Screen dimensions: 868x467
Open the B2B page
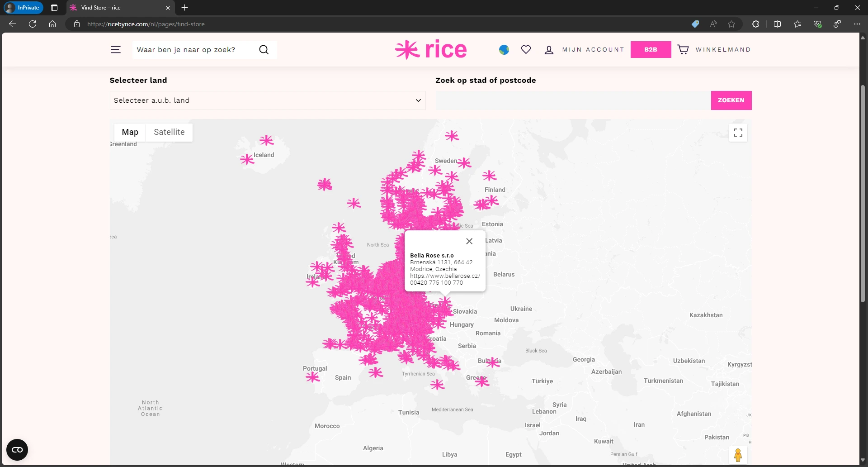click(651, 49)
